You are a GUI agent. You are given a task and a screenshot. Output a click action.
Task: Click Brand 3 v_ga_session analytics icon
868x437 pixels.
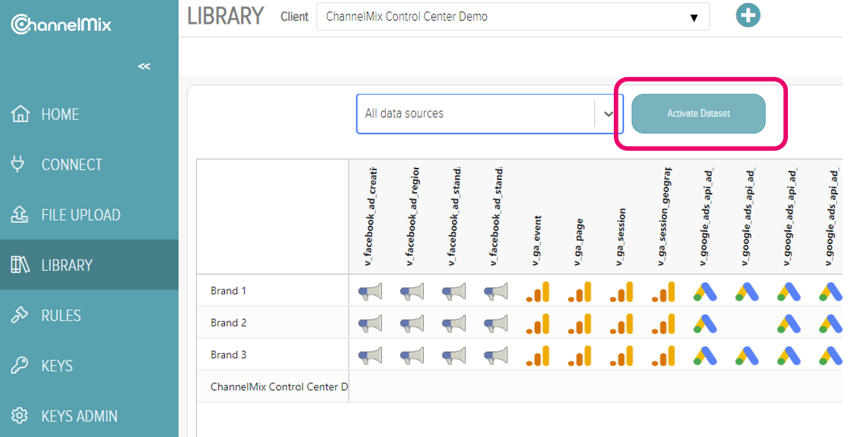click(621, 356)
